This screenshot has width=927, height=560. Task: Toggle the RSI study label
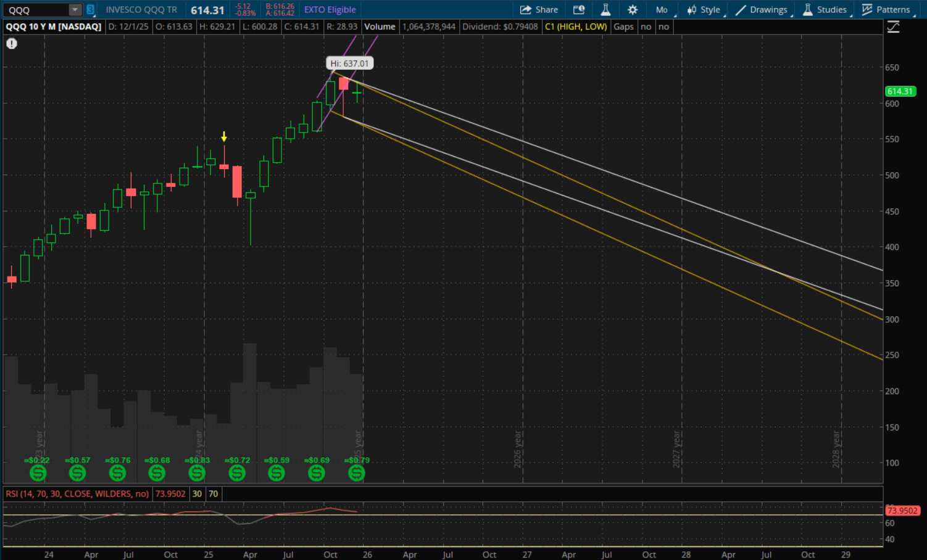tap(77, 494)
